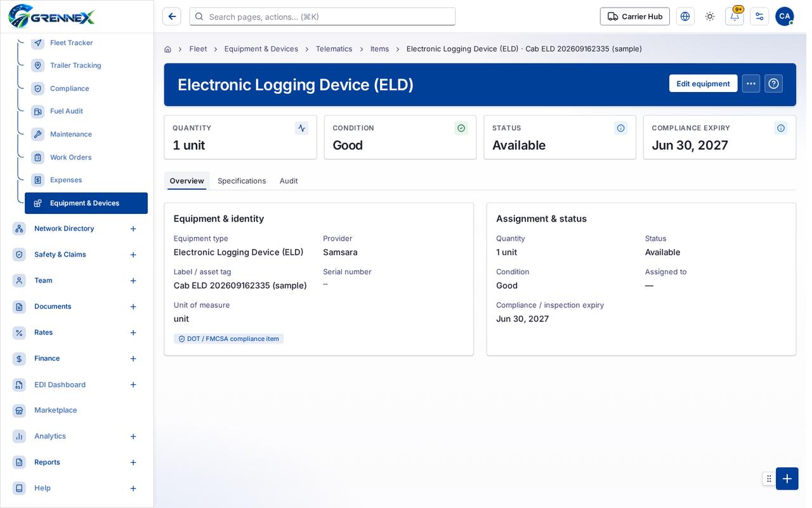Toggle light theme sun icon
The width and height of the screenshot is (812, 508).
(710, 17)
